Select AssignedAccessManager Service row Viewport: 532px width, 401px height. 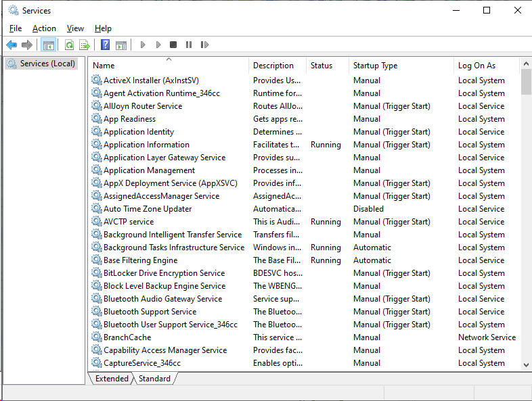(x=161, y=196)
